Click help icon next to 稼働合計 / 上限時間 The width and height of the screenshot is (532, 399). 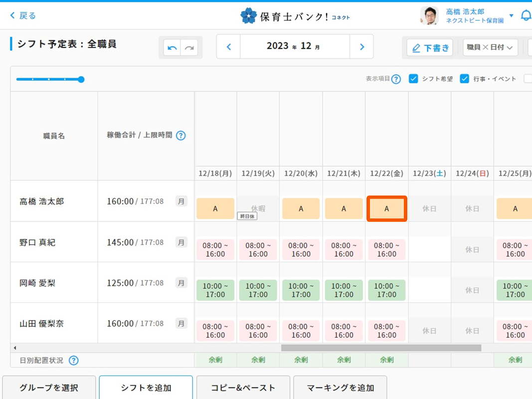181,135
